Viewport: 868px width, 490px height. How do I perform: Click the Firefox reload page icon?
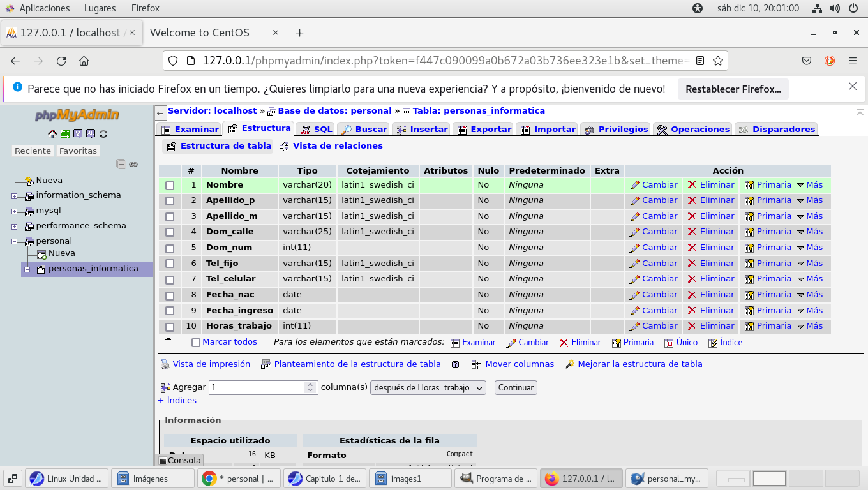(61, 61)
